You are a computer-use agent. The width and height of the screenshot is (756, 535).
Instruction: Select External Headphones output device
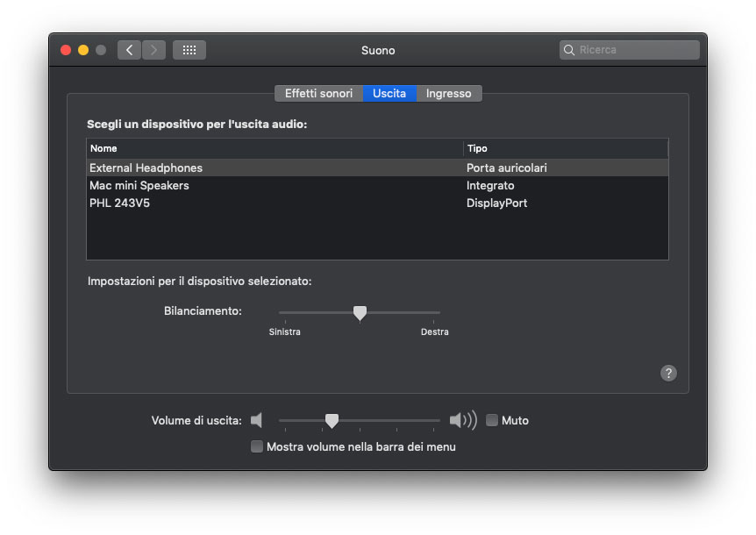click(x=146, y=168)
